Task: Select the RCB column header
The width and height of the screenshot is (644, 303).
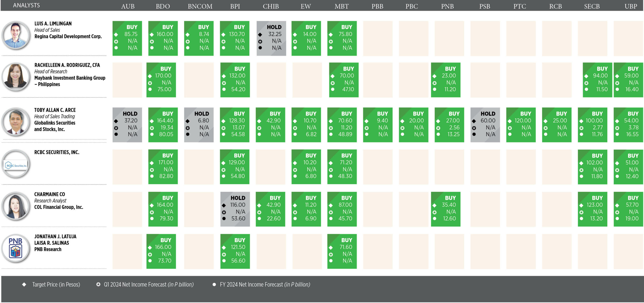Action: click(x=555, y=6)
